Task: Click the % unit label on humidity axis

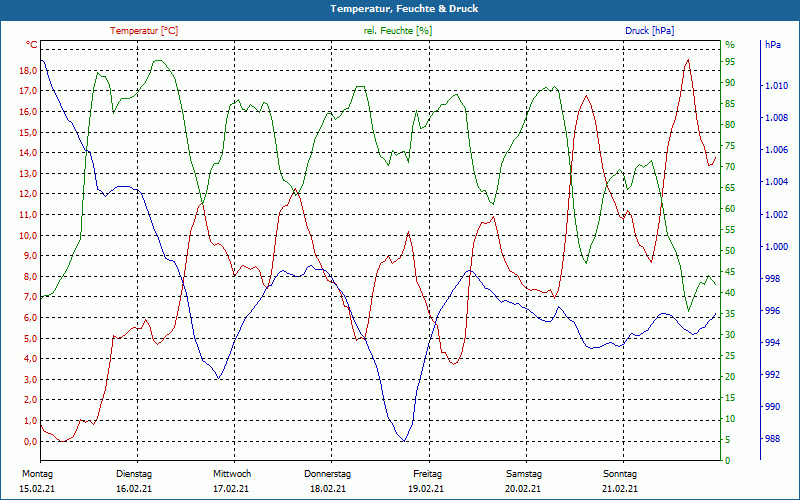Action: tap(730, 45)
